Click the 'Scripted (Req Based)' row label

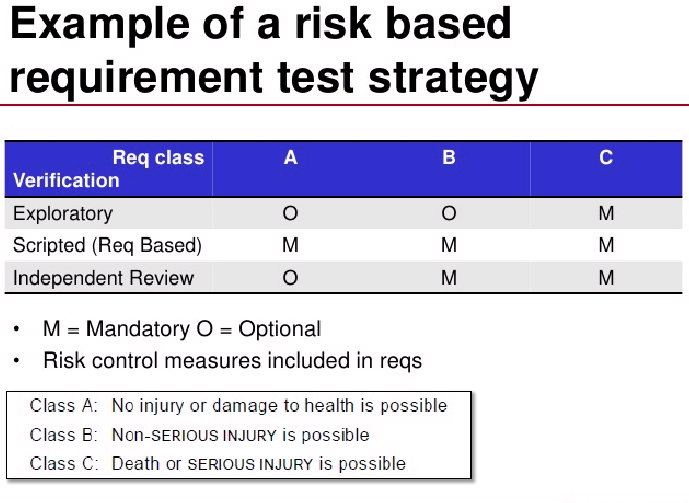[x=107, y=246]
